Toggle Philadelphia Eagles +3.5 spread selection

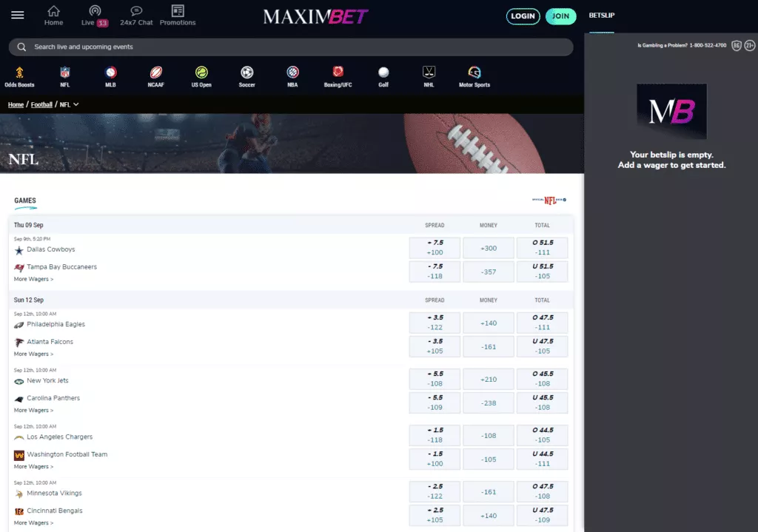[x=435, y=323]
